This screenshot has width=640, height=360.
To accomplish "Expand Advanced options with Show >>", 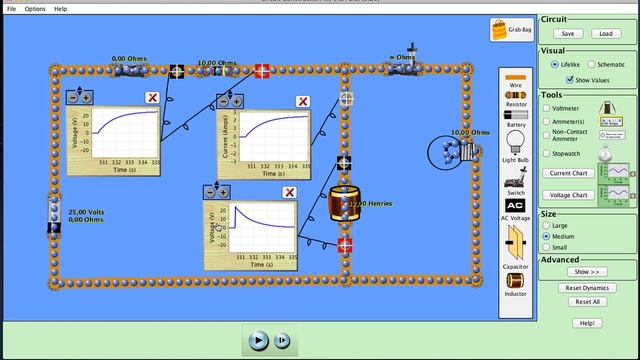I will pyautogui.click(x=587, y=271).
